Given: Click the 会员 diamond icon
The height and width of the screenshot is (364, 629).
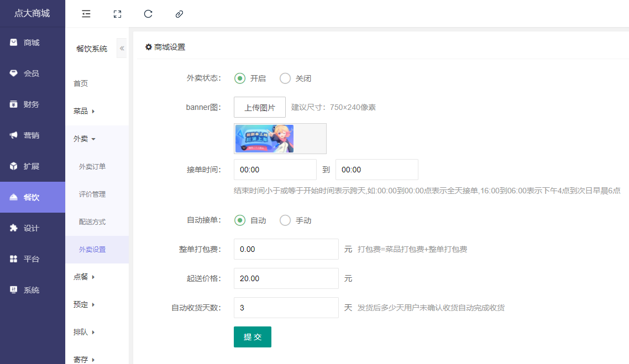Looking at the screenshot, I should (x=14, y=73).
